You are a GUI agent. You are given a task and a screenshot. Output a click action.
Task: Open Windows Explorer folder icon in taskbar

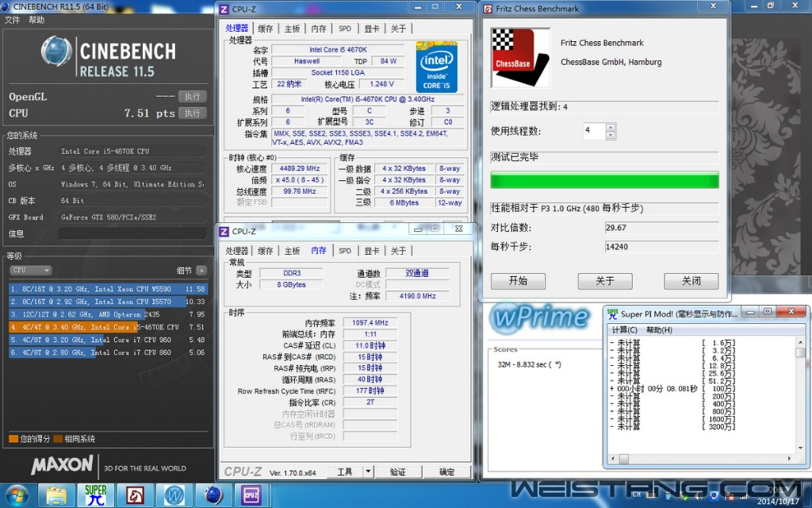pos(56,495)
